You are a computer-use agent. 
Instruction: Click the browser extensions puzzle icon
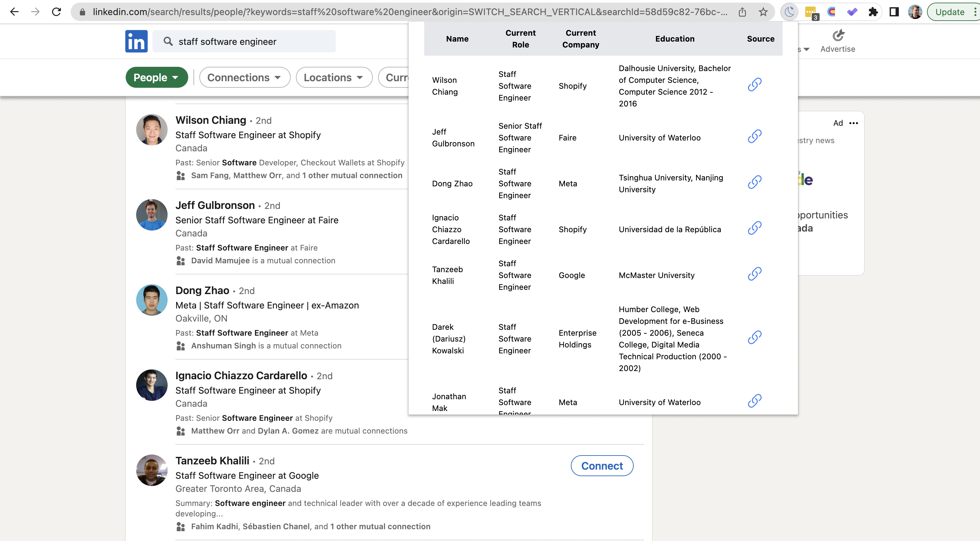(873, 12)
